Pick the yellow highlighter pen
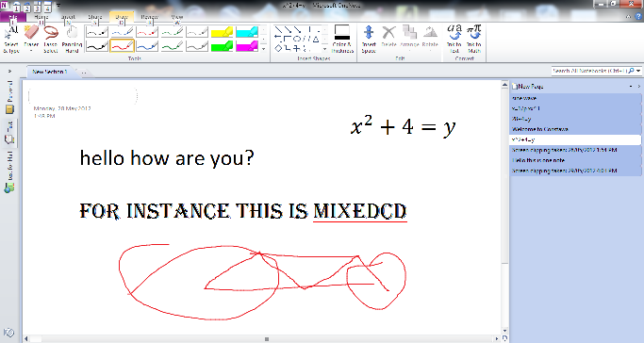Image resolution: width=644 pixels, height=343 pixels. 222,32
